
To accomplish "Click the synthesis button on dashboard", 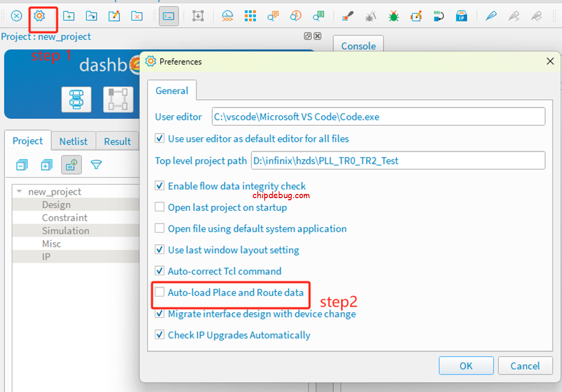I will (x=76, y=100).
